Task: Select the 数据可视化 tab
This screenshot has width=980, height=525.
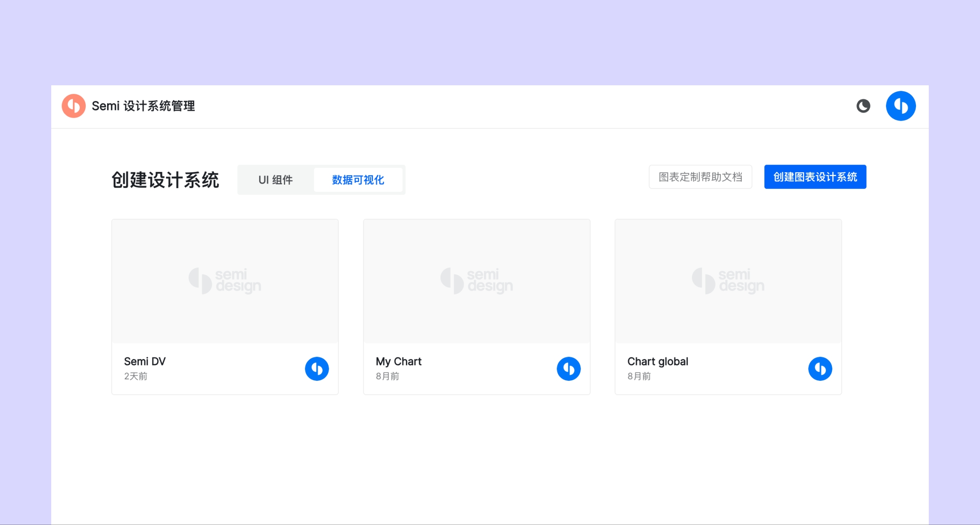Action: [x=358, y=180]
